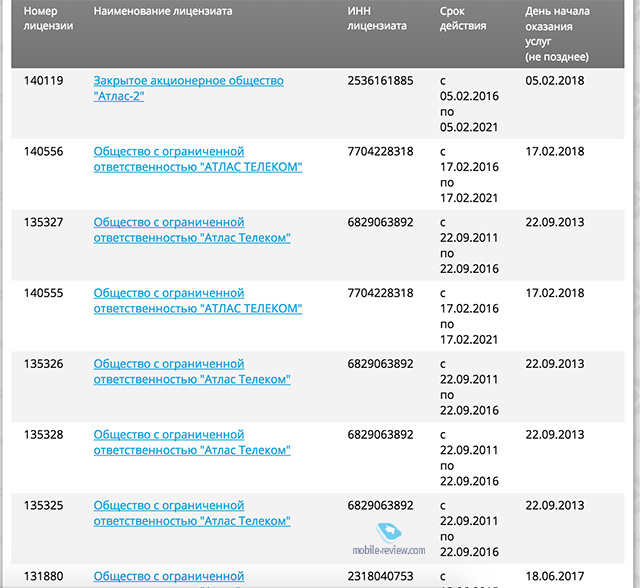Click validity period in license 135325 row
640x588 pixels.
pyautogui.click(x=469, y=529)
